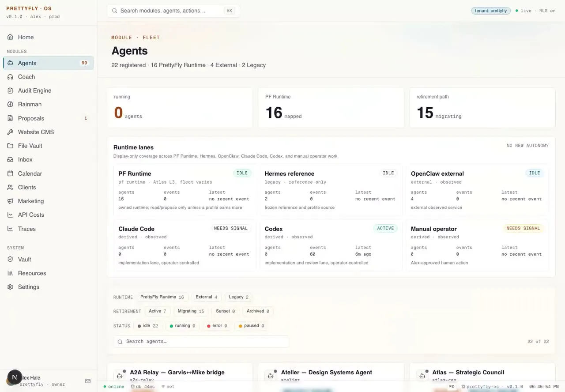Select the Agents module in the sidebar
Screen dimensions: 565x392
(49, 63)
